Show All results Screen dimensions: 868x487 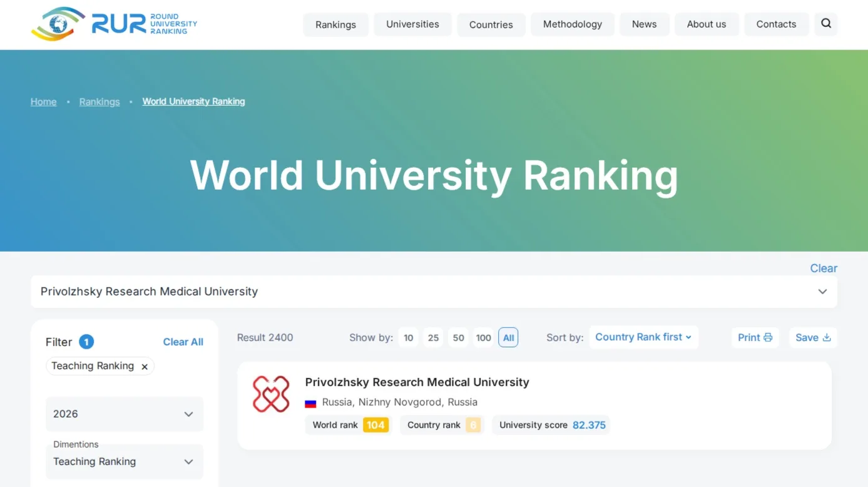[508, 337]
